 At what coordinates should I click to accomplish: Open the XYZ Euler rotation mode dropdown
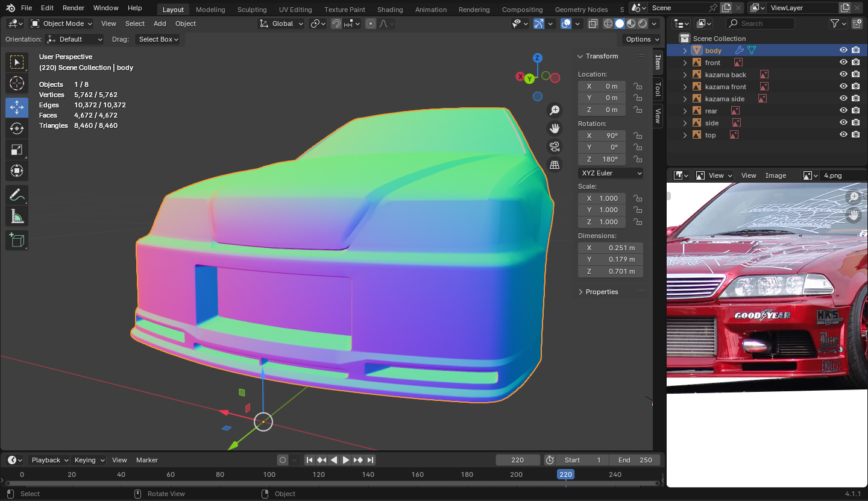[611, 173]
